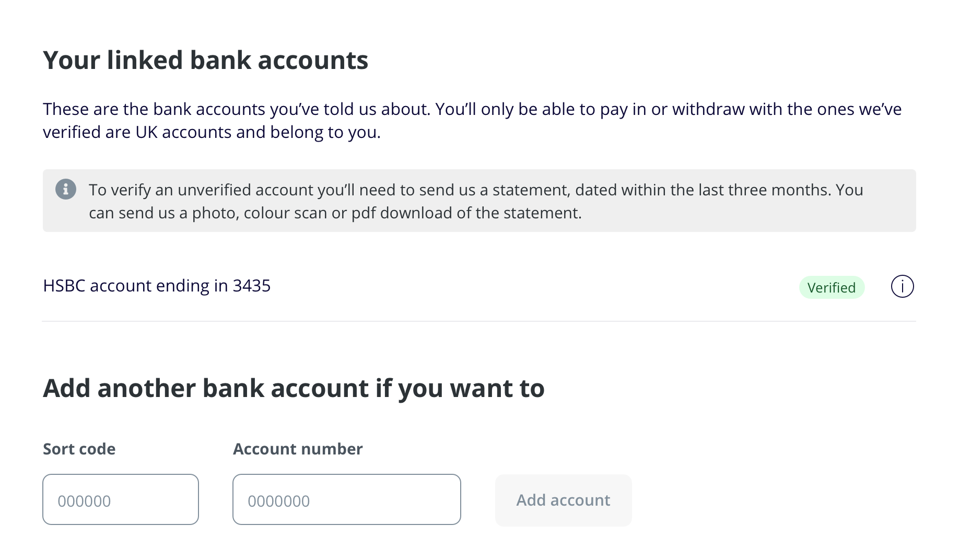
Task: Click the statement verification notice text
Action: point(475,201)
